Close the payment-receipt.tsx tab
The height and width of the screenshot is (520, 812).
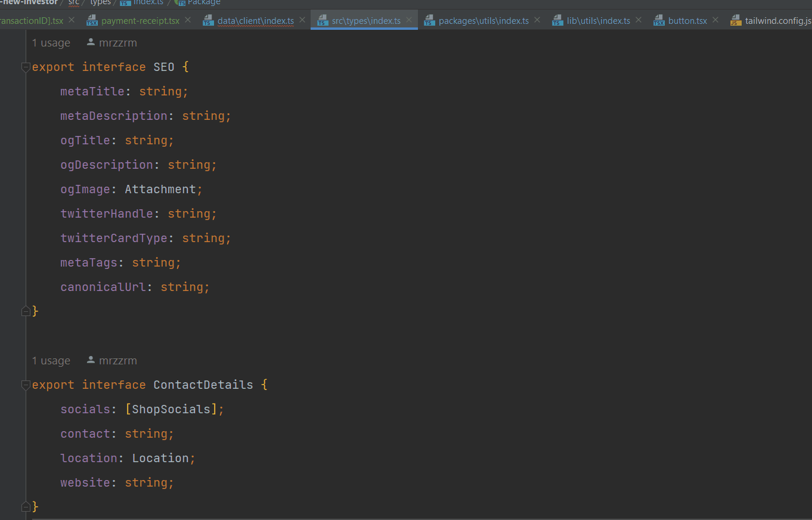click(x=188, y=20)
